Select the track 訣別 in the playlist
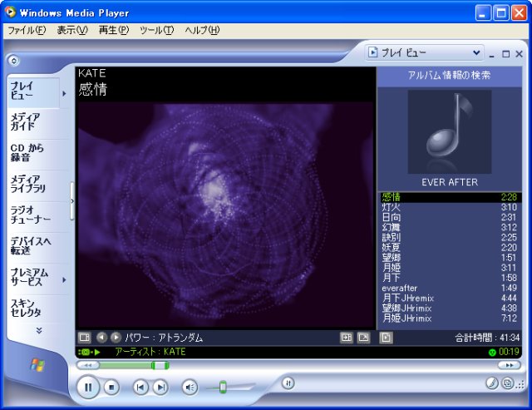Viewport: 532px width, 410px height. [450, 238]
